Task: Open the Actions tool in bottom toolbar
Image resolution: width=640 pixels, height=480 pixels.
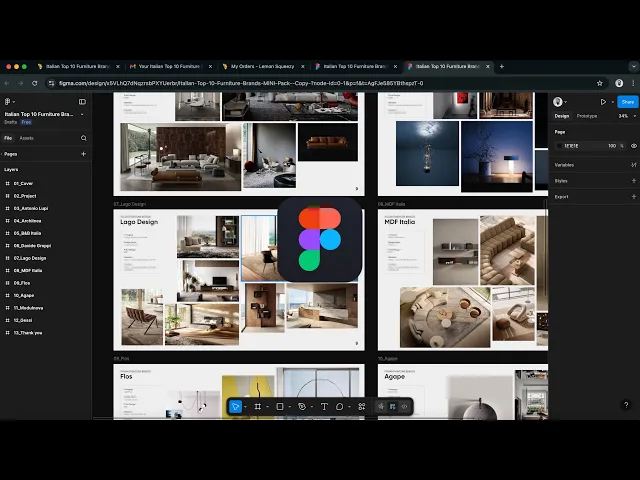Action: 362,407
